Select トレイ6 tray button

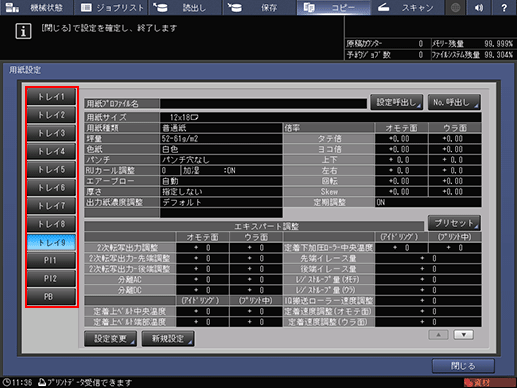pos(51,188)
